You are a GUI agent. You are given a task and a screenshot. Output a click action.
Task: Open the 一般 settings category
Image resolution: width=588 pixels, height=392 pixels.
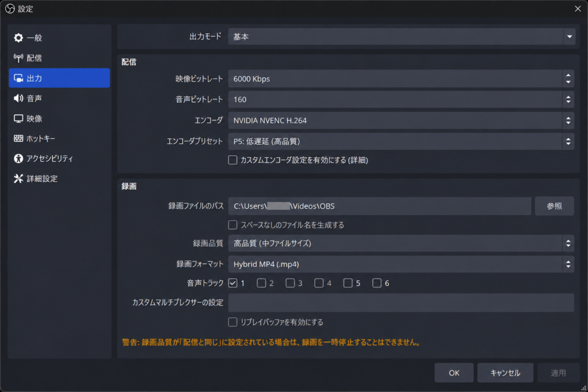(59, 38)
